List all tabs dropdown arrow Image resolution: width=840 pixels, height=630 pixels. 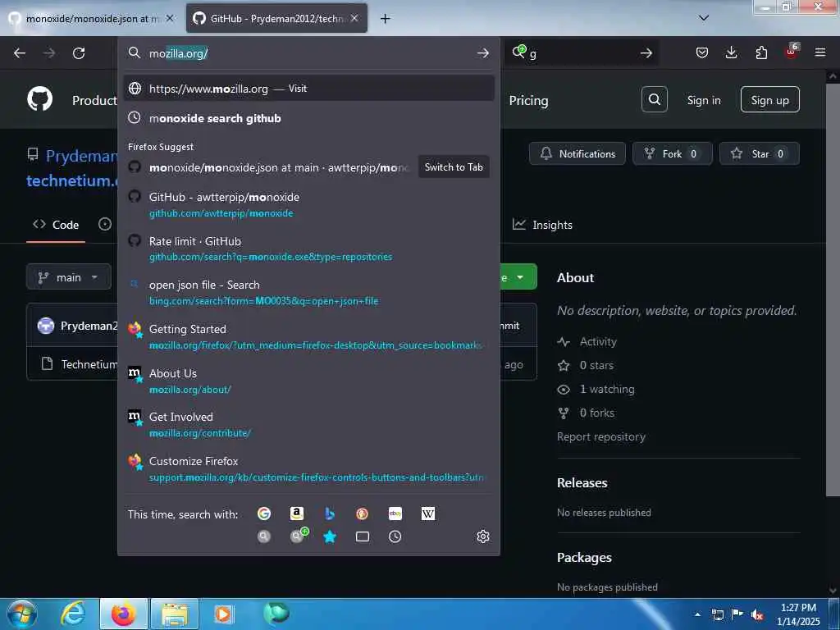704,18
